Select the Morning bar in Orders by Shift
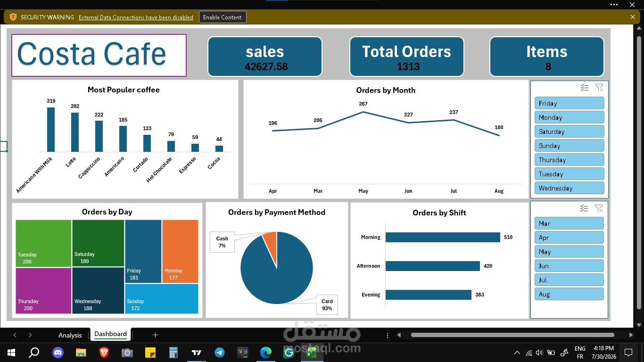The height and width of the screenshot is (362, 644). pos(443,237)
